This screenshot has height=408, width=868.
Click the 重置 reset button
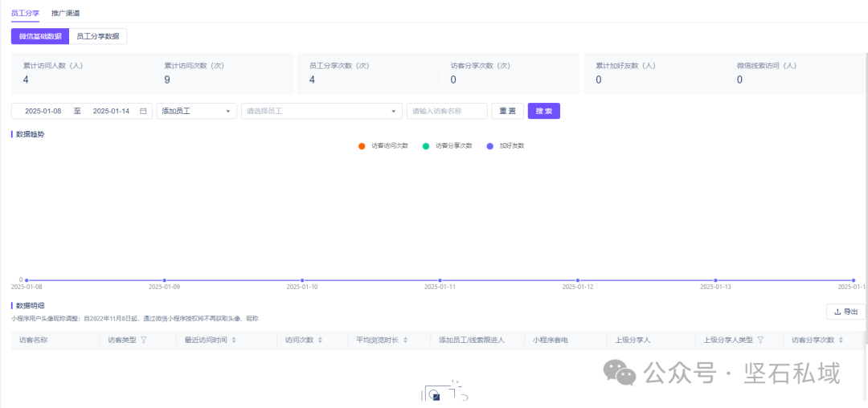click(x=507, y=111)
